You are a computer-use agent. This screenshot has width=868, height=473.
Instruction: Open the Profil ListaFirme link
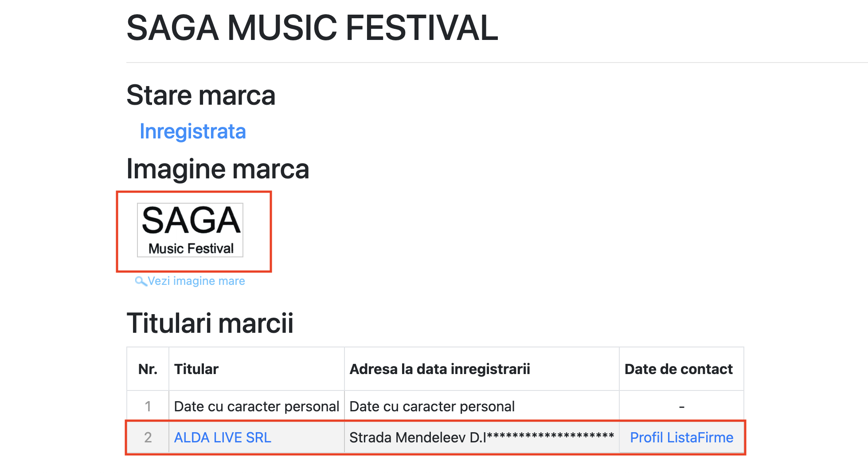[x=681, y=438]
